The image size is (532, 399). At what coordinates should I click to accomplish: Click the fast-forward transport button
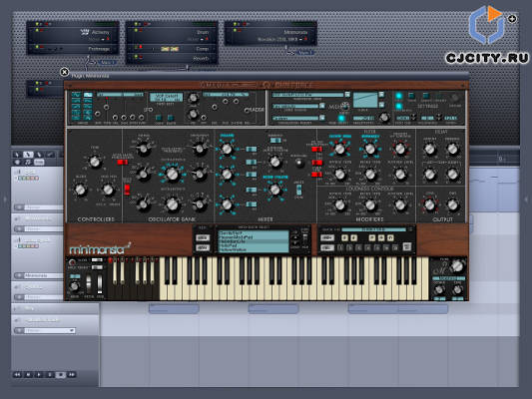click(71, 375)
